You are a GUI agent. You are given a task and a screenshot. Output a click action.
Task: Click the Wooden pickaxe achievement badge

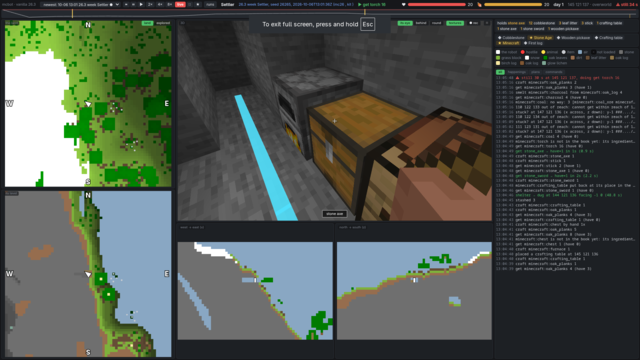coord(573,38)
